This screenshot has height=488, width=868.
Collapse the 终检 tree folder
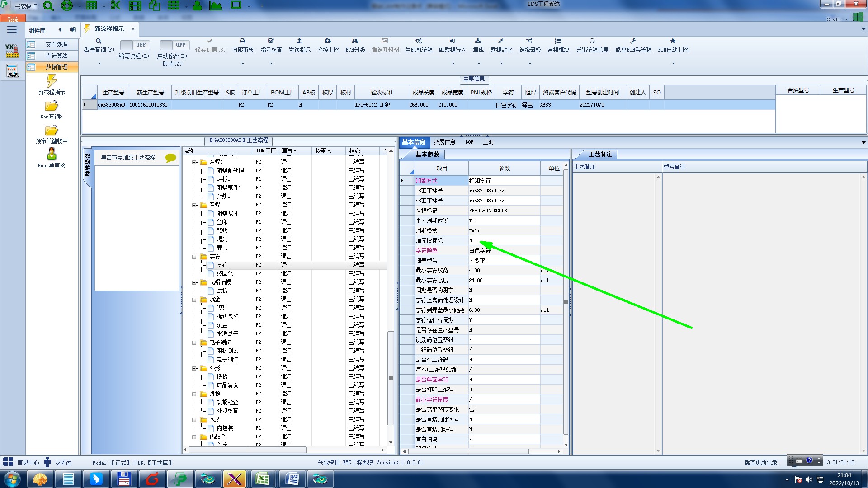coord(194,394)
